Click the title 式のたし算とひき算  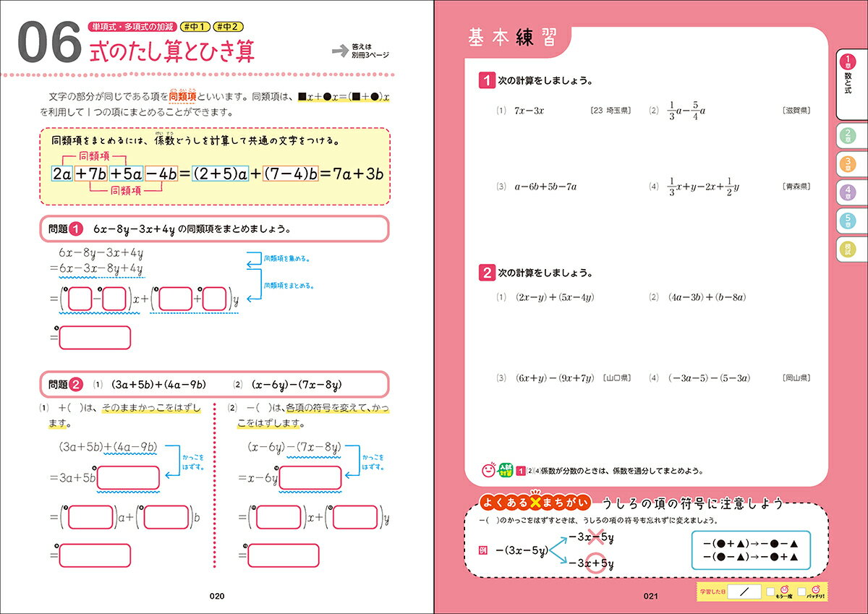[x=171, y=51]
